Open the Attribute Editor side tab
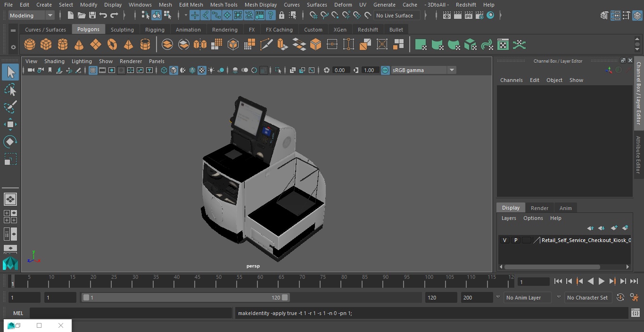 638,155
